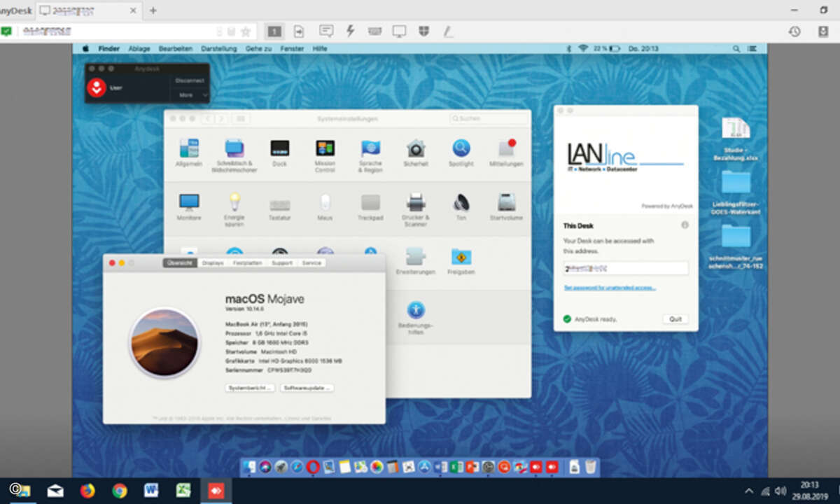Open the Trash in the macOS Dock
This screenshot has width=840, height=504.
tap(591, 466)
